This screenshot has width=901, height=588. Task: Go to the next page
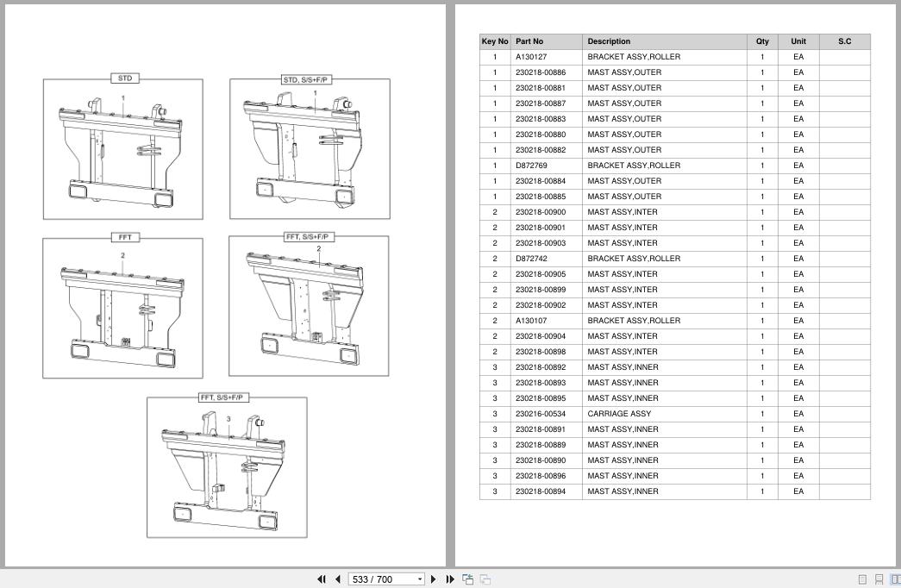pyautogui.click(x=434, y=579)
